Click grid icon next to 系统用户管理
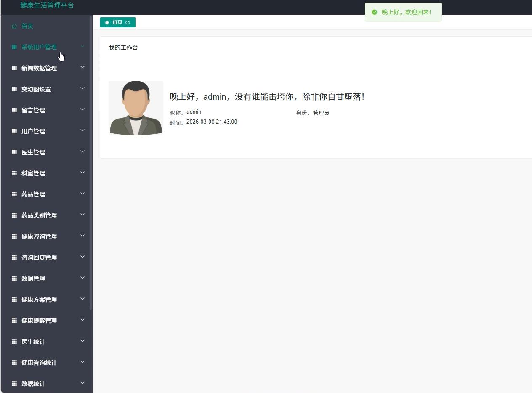This screenshot has height=393, width=532. [14, 47]
